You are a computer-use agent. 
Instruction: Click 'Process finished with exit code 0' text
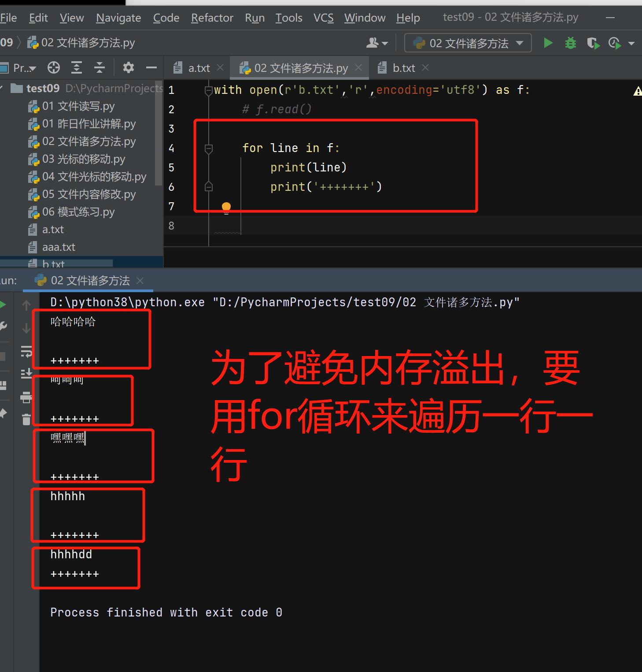[166, 613]
